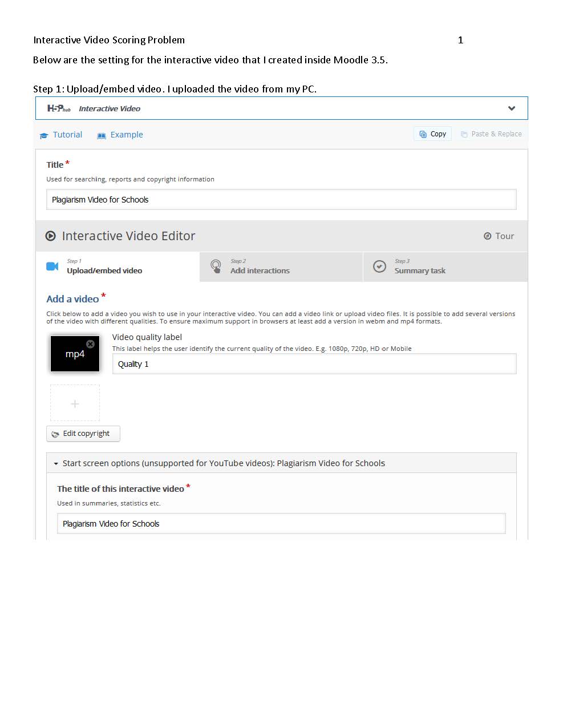
Task: Collapse the Start screen options section
Action: click(x=281, y=463)
